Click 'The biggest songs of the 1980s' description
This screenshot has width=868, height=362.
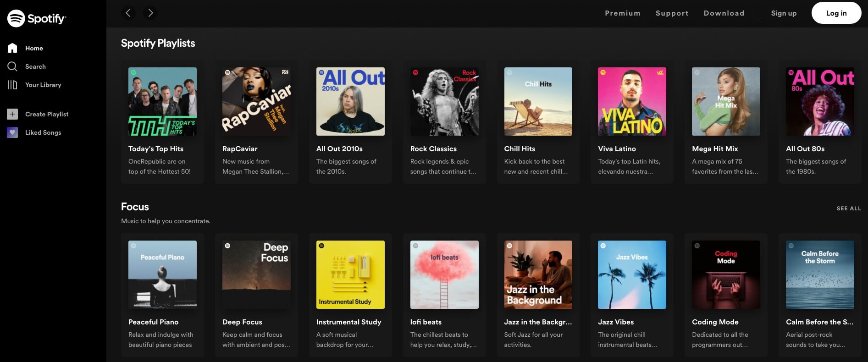coord(816,166)
